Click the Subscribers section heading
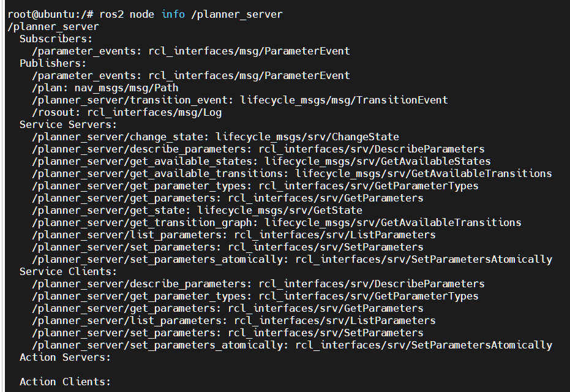 56,39
